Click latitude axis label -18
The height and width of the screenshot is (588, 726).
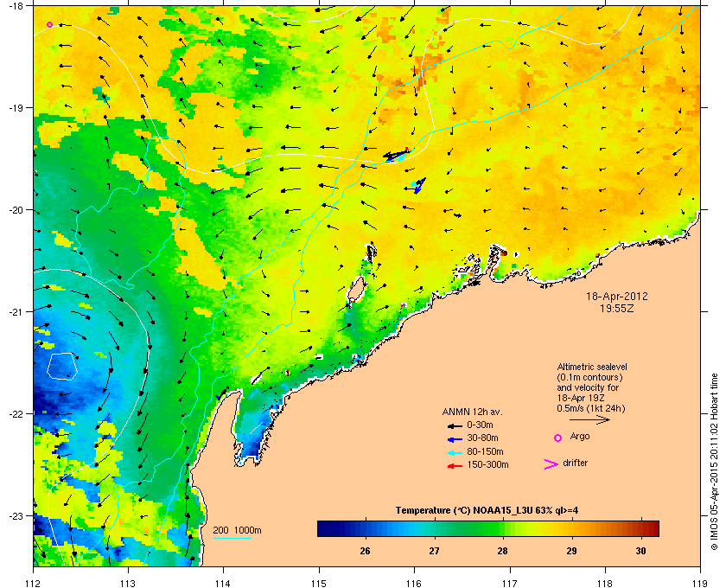tap(16, 5)
